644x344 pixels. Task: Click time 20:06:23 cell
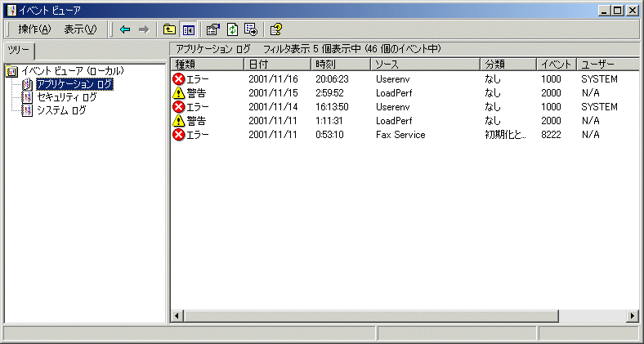(x=332, y=78)
